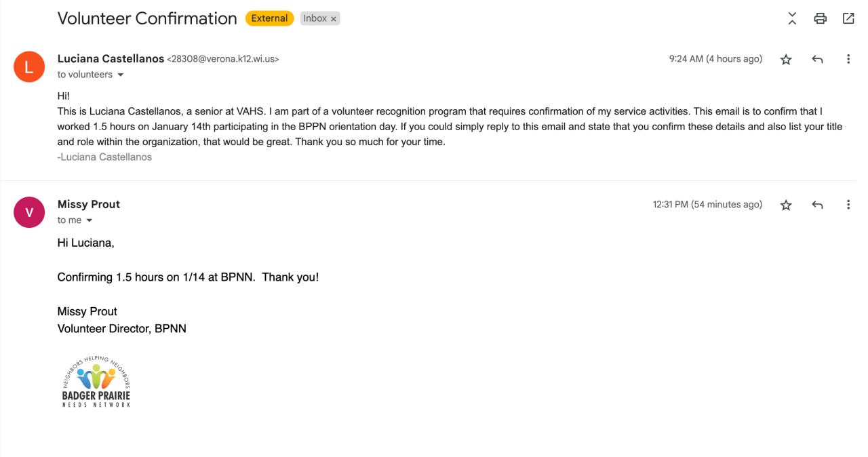Click the Inbox label tag
This screenshot has height=457, width=868.
click(315, 18)
